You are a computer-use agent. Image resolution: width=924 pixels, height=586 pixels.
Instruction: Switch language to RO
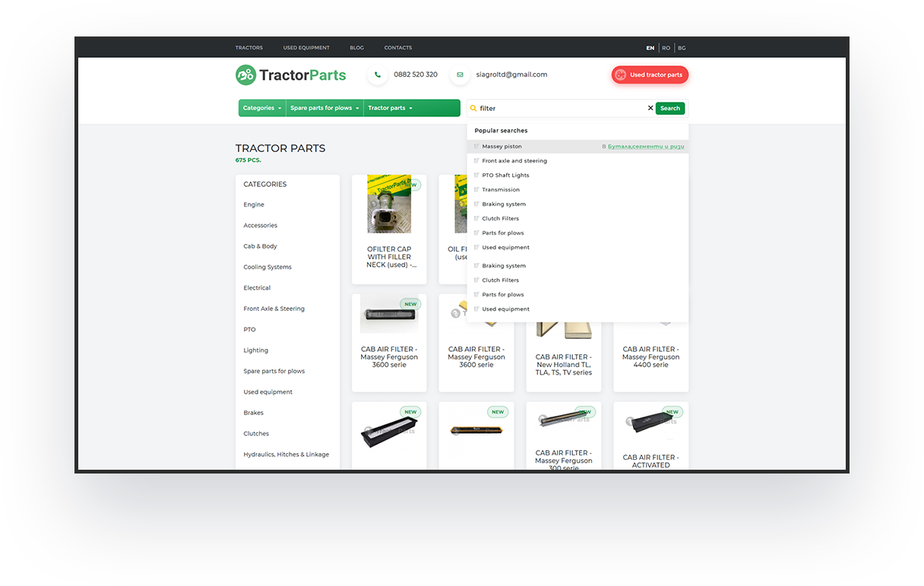coord(666,47)
